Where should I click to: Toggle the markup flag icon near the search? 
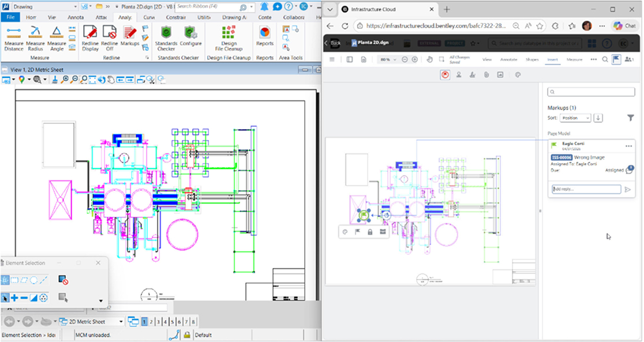coord(615,59)
